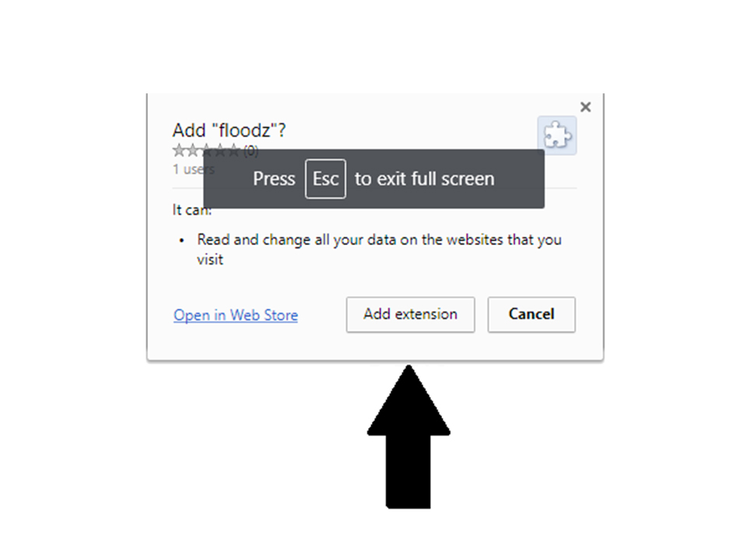Click the large black upward arrow

(x=409, y=436)
